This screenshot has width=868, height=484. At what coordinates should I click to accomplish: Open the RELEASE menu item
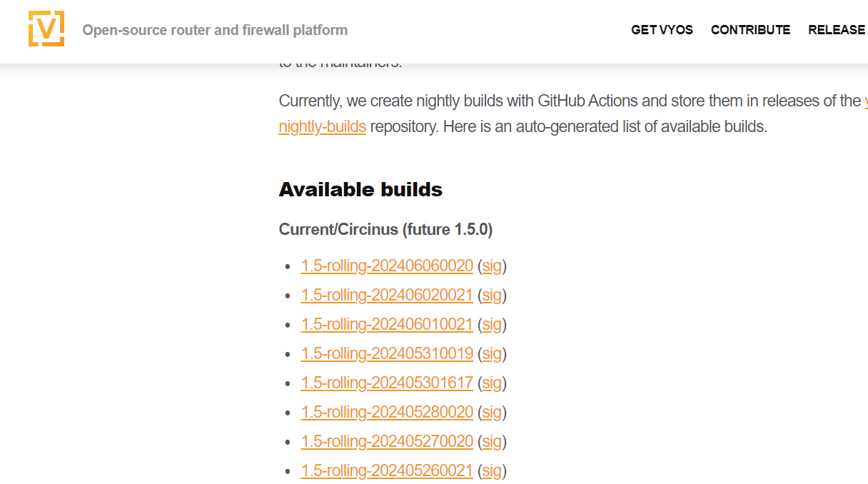pos(837,30)
